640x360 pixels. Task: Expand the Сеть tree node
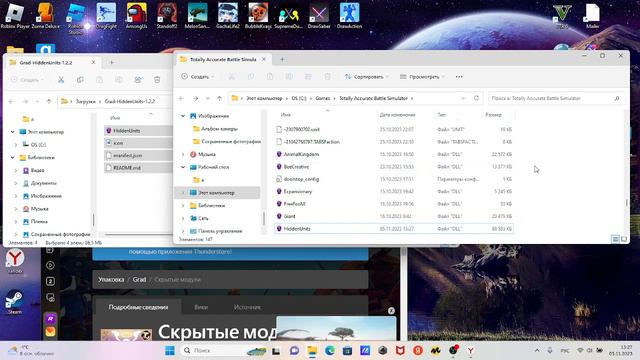coord(183,218)
